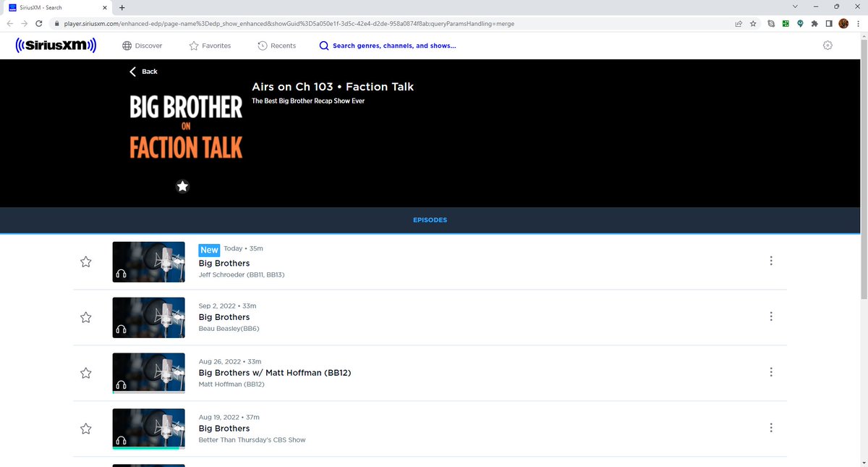Open more options for Jeff Schroeder episode

tap(771, 261)
